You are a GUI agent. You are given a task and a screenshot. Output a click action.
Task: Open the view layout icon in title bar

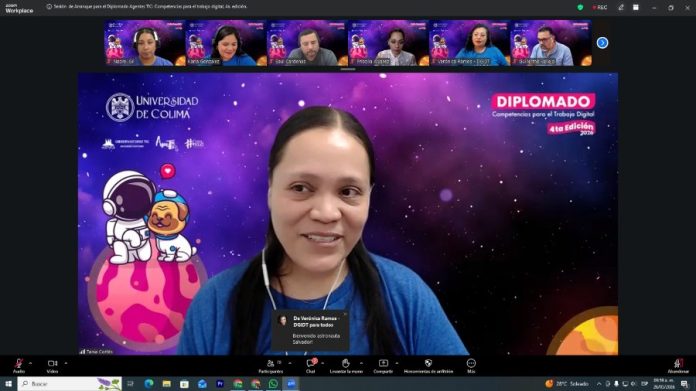pyautogui.click(x=636, y=8)
